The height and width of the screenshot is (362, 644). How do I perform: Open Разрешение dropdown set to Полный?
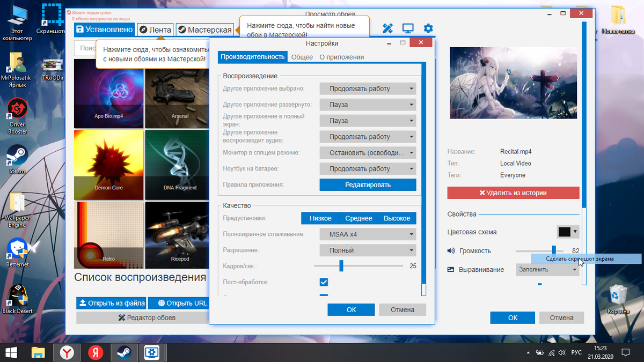[x=368, y=250]
